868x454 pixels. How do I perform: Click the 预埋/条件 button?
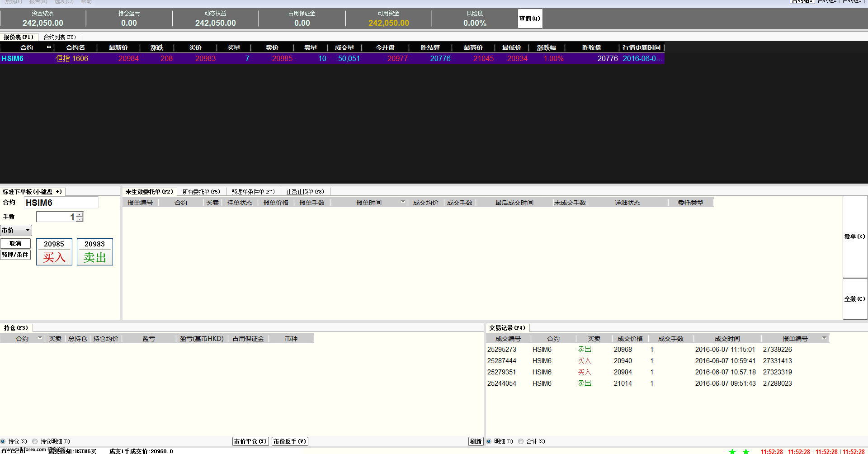(x=15, y=255)
